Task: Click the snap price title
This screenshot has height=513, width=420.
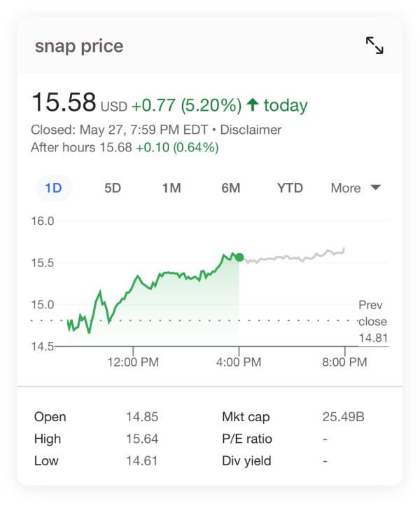Action: pos(79,46)
